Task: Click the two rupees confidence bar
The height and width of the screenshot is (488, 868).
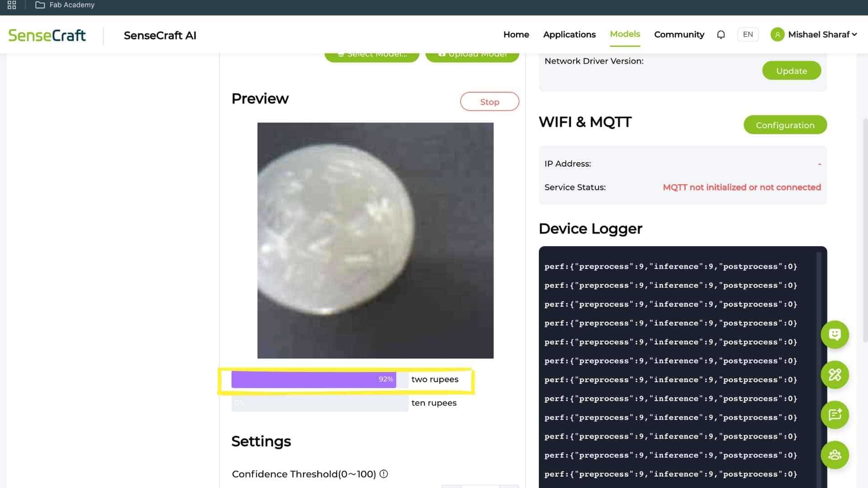Action: click(x=313, y=380)
